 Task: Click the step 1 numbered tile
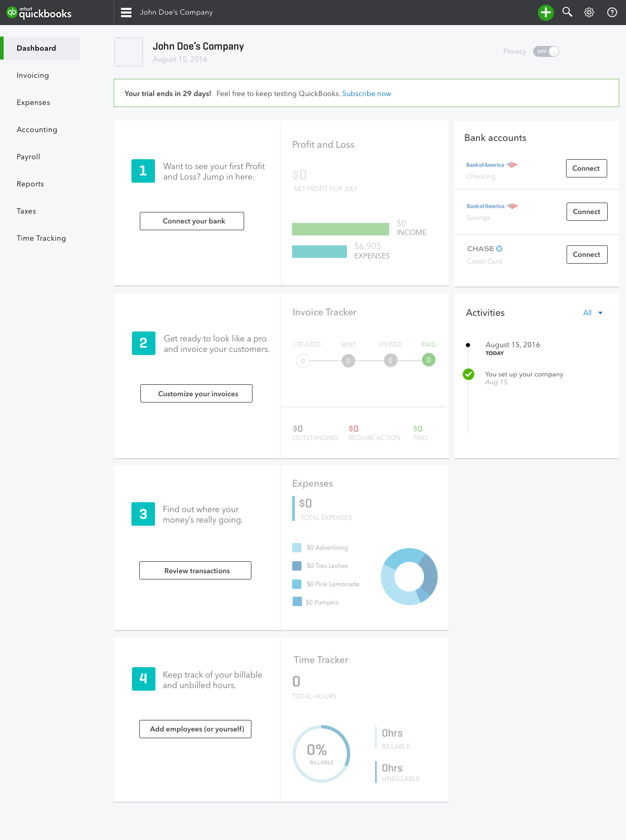[143, 171]
